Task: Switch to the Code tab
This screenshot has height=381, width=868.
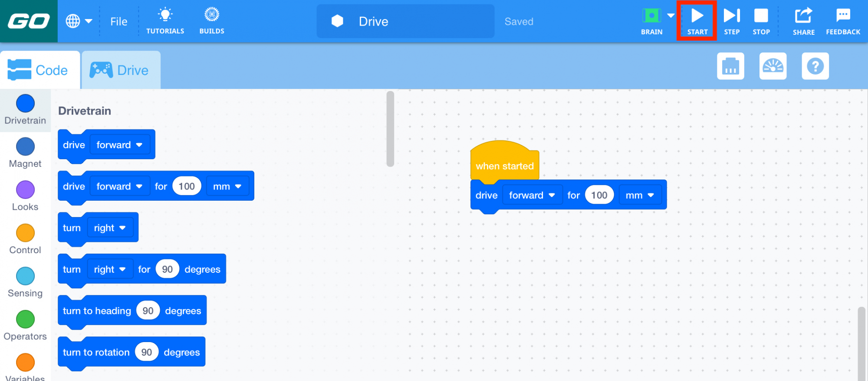Action: 40,70
